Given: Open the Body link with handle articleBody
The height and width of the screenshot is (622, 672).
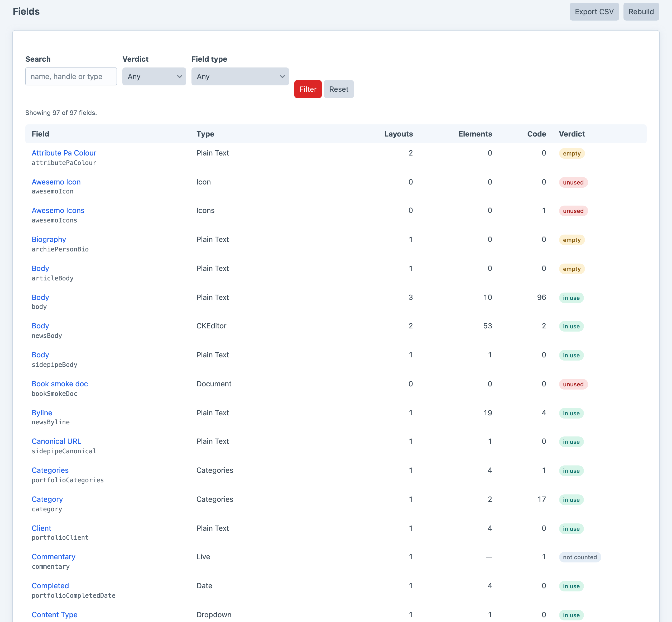Looking at the screenshot, I should pyautogui.click(x=40, y=268).
